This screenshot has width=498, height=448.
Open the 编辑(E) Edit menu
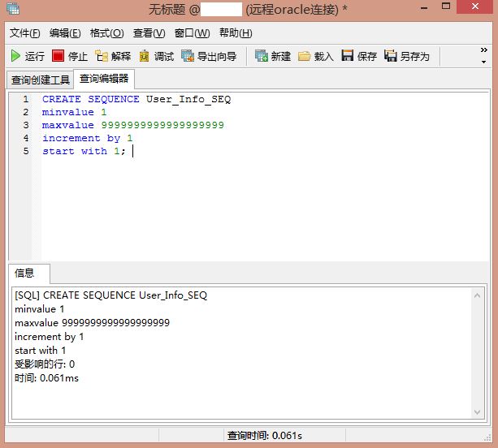(x=65, y=33)
